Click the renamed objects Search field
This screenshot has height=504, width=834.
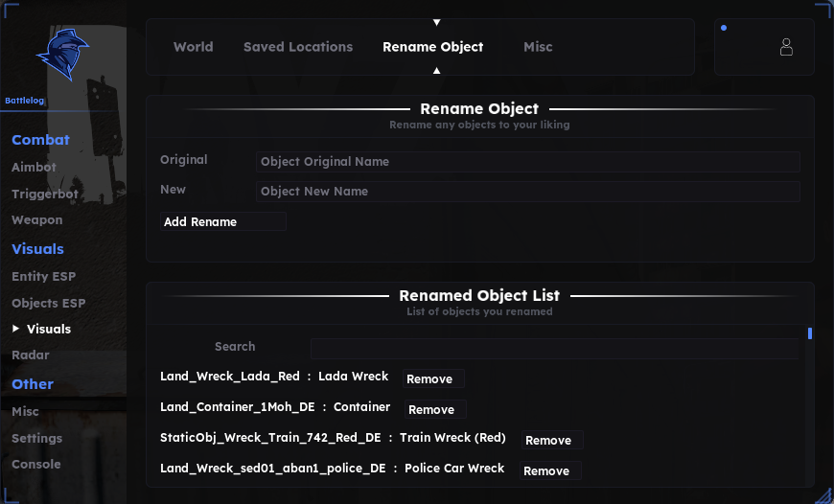click(x=554, y=349)
